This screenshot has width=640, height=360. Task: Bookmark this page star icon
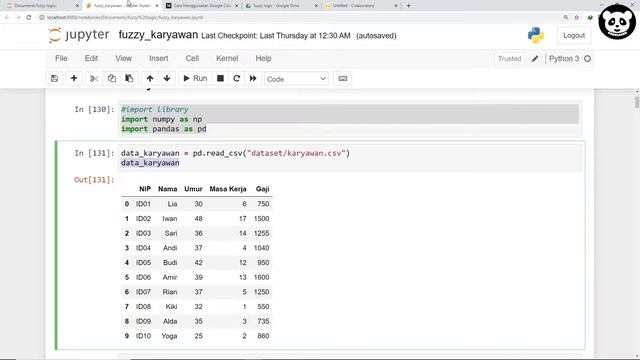[x=577, y=18]
